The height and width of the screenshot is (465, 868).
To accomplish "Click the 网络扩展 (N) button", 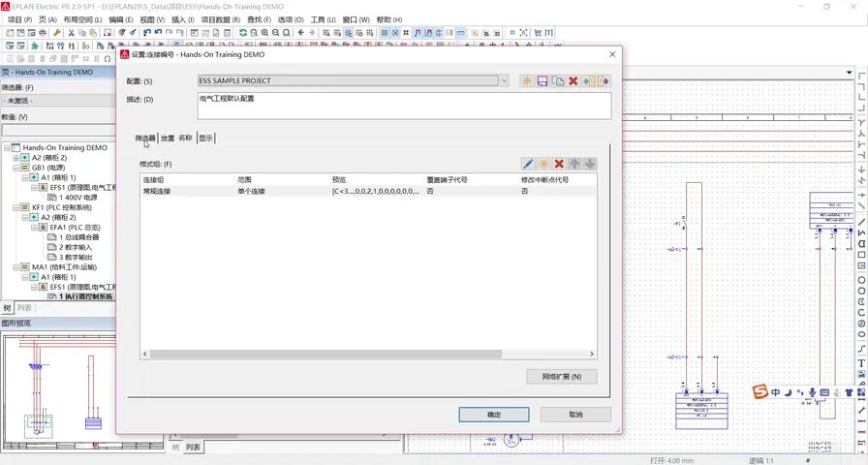I will click(x=562, y=377).
